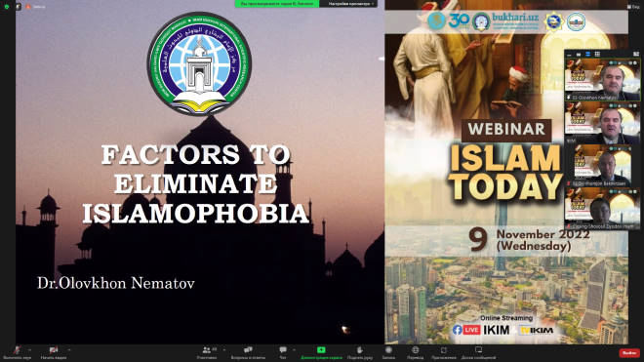Open the Whiteboards icon in the toolbar
This screenshot has height=362, width=644.
(x=478, y=352)
